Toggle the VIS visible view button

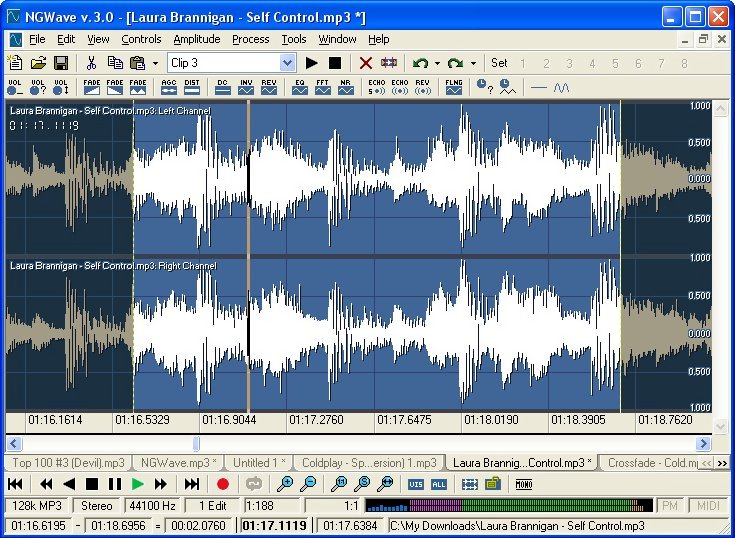[416, 484]
